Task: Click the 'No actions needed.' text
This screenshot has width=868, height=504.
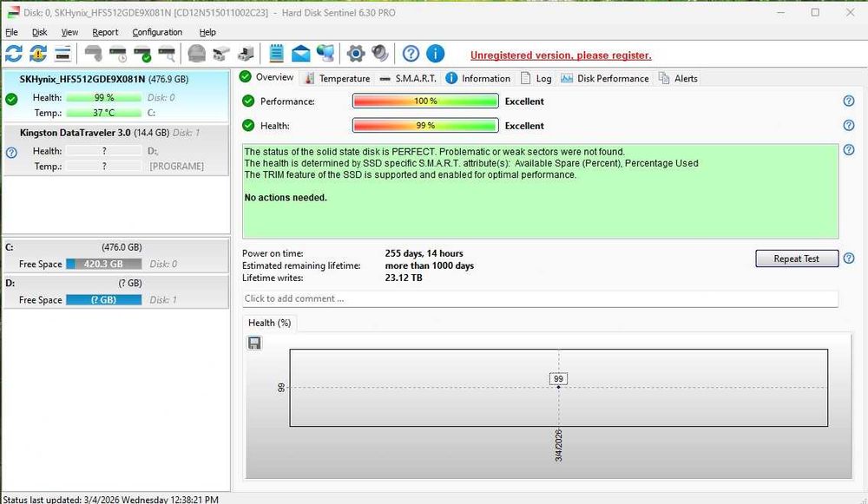Action: coord(286,198)
